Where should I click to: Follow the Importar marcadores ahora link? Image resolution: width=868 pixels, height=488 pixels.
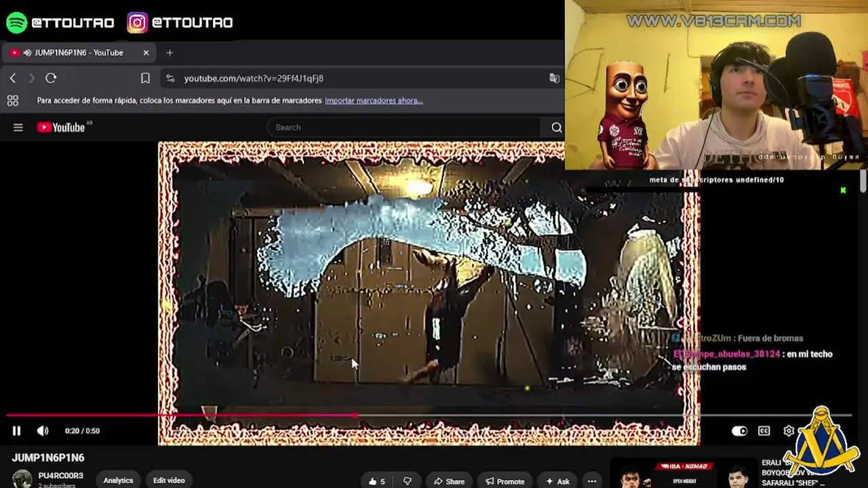374,100
